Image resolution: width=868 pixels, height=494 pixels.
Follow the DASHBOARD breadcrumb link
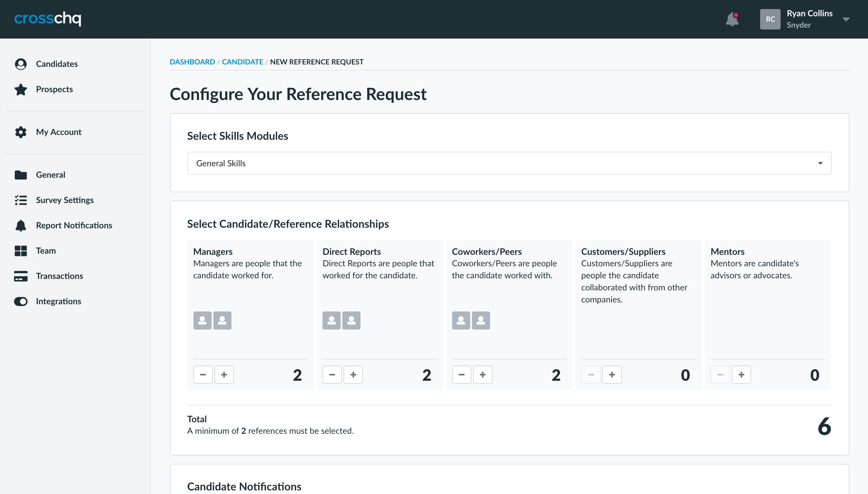point(192,62)
